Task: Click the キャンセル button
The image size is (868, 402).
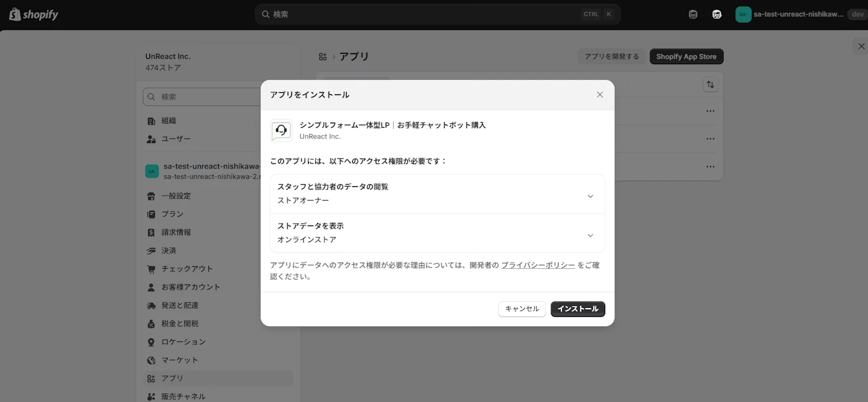Action: [522, 309]
